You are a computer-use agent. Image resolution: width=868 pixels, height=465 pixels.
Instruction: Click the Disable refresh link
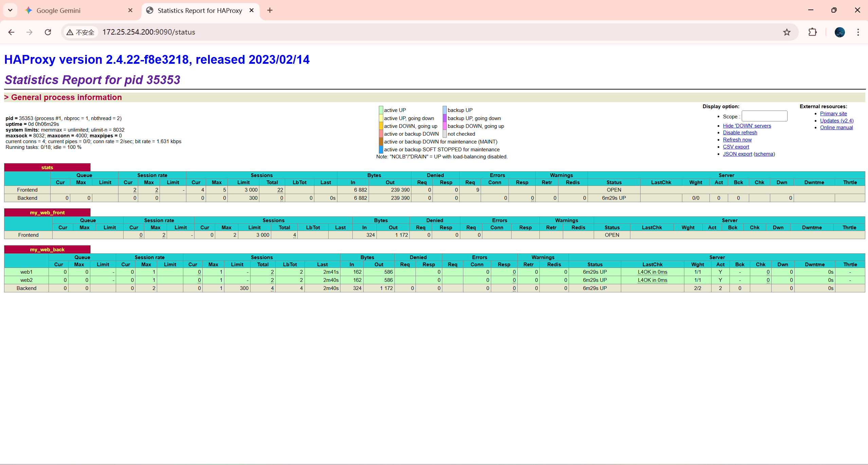[740, 133]
